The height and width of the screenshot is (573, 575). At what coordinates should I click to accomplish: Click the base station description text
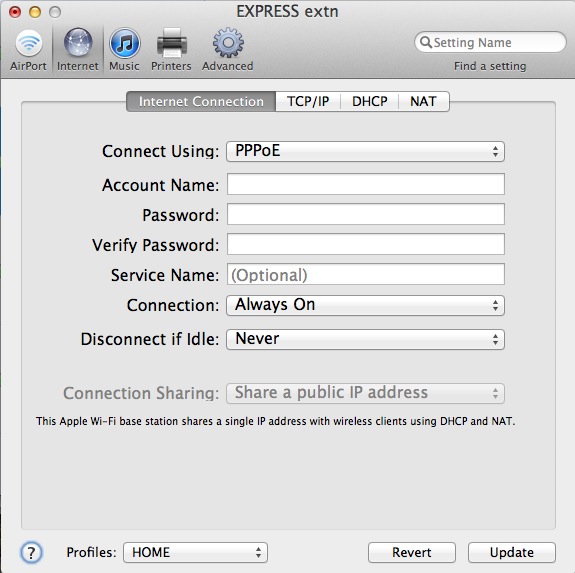click(x=275, y=421)
